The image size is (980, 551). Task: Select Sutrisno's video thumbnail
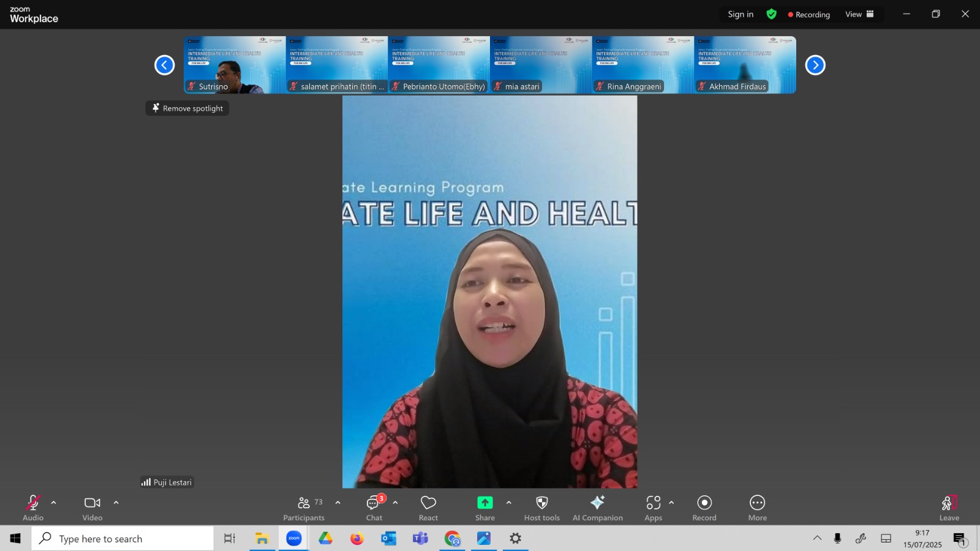pos(235,65)
